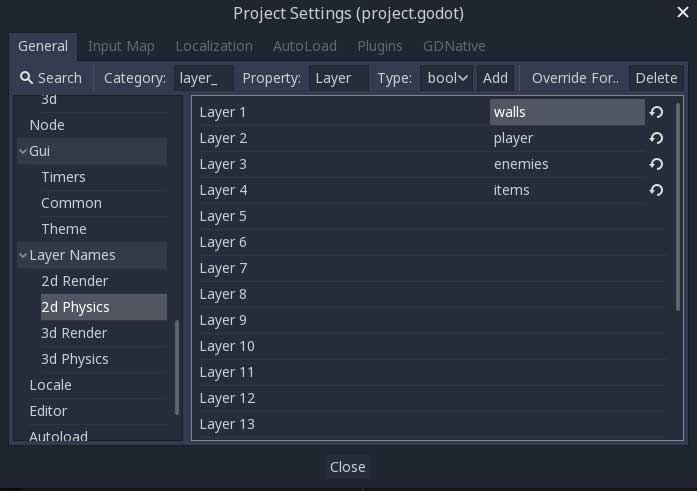Open the Override For.. menu

575,78
